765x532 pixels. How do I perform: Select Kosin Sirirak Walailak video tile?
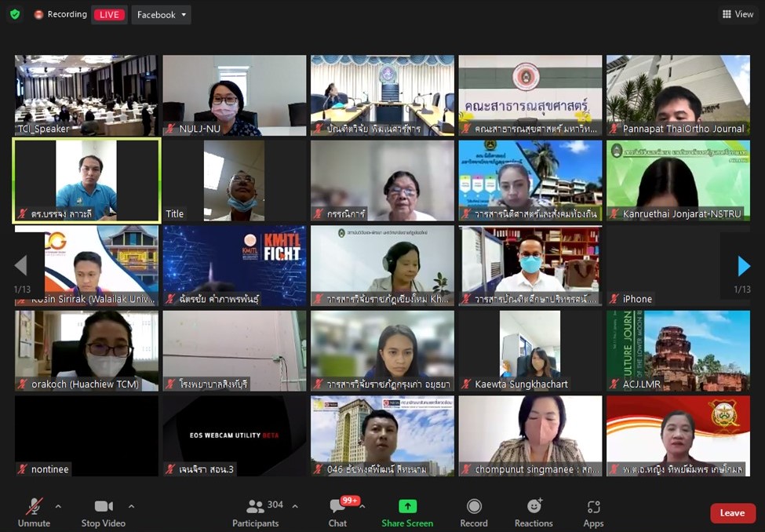click(86, 265)
